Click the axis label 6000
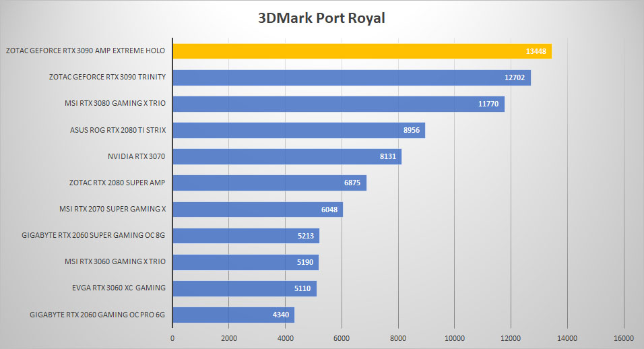The height and width of the screenshot is (349, 644). pos(342,338)
